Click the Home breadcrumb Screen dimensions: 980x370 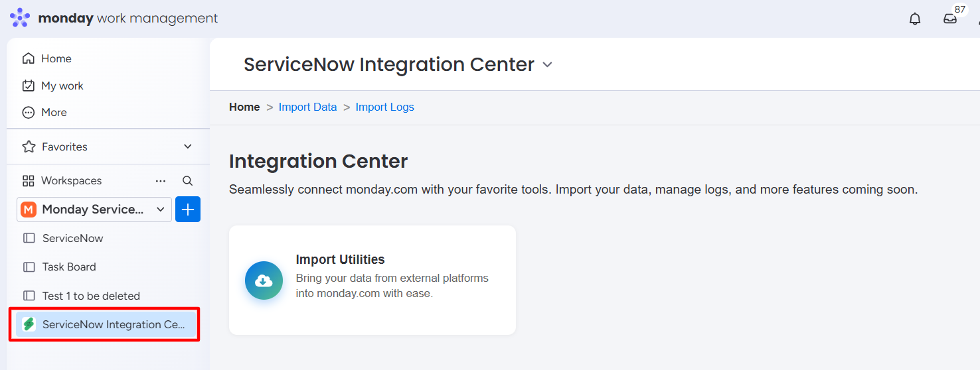(x=244, y=107)
